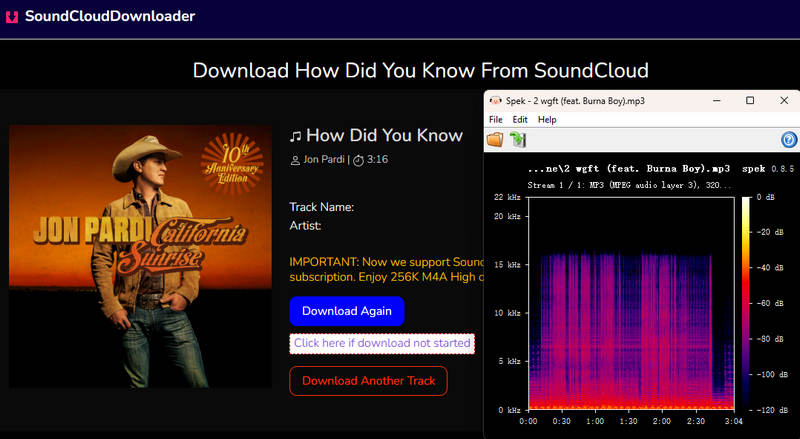Viewport: 800px width, 439px height.
Task: Click the 'Jon Pardi' artist name text
Action: point(324,160)
